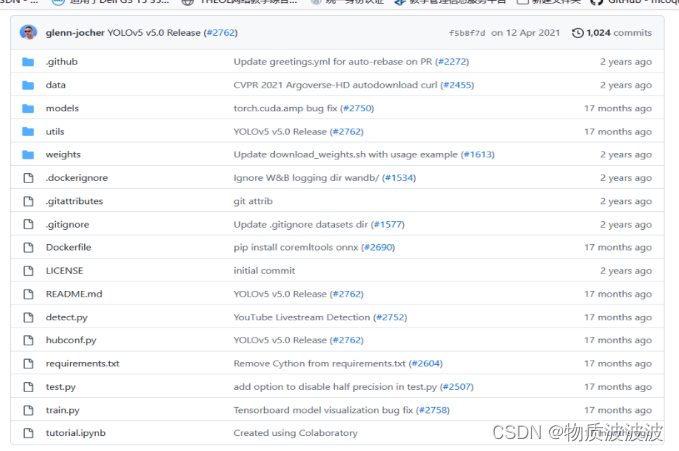Open 'Update download_weights.sh with usage example' commit
The image size is (679, 451).
point(345,155)
